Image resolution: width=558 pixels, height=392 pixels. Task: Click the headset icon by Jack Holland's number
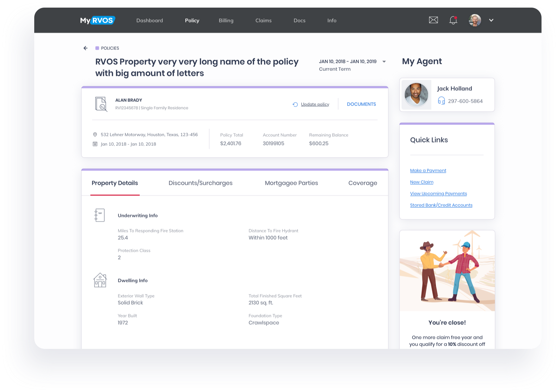pyautogui.click(x=441, y=101)
